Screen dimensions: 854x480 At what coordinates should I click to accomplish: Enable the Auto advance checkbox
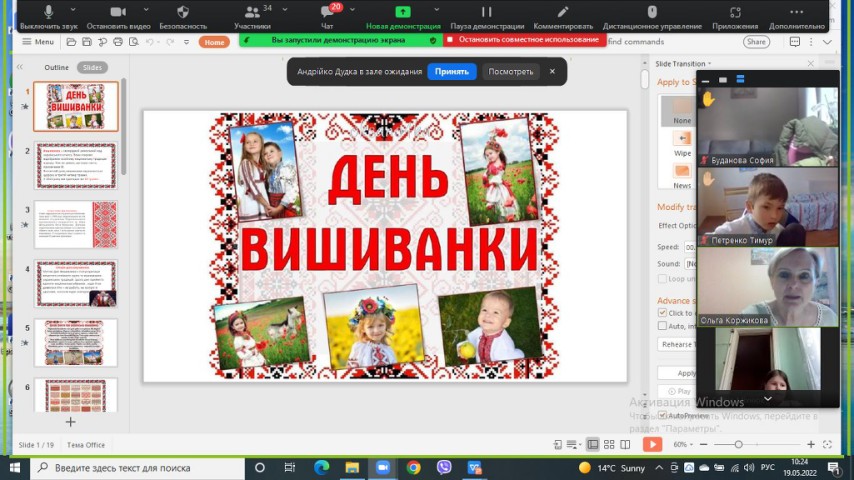coord(662,326)
